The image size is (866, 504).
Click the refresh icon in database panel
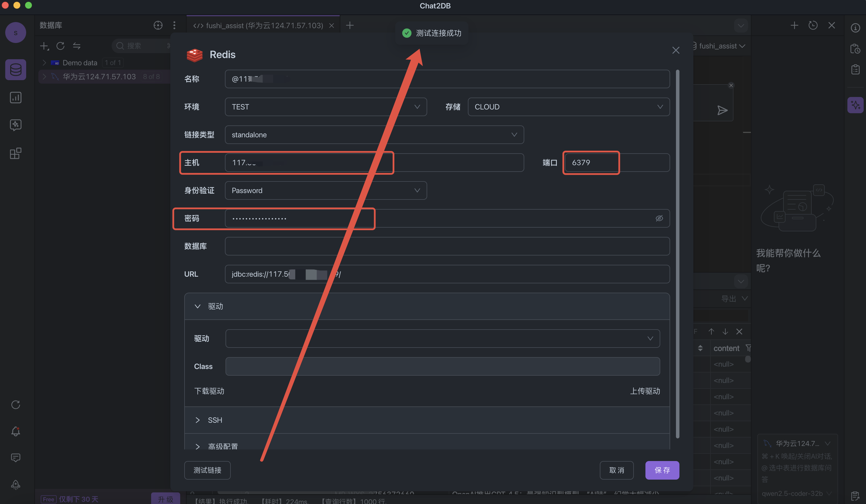[x=60, y=46]
